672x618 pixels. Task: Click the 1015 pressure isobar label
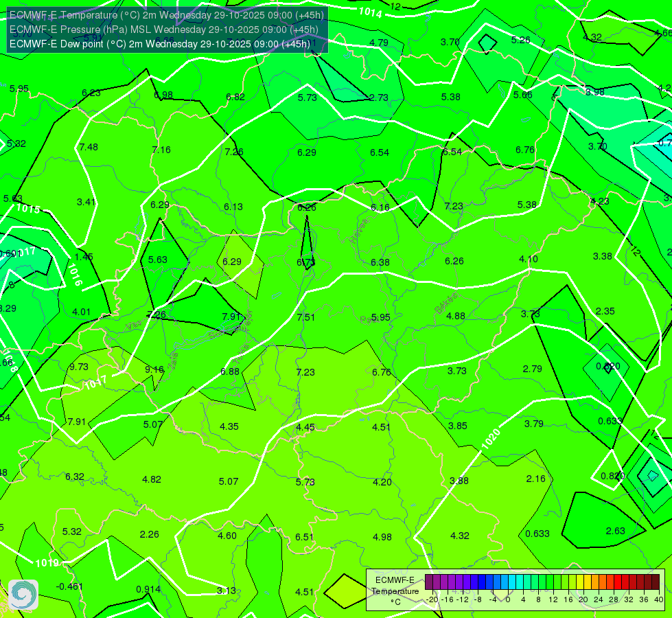28,209
